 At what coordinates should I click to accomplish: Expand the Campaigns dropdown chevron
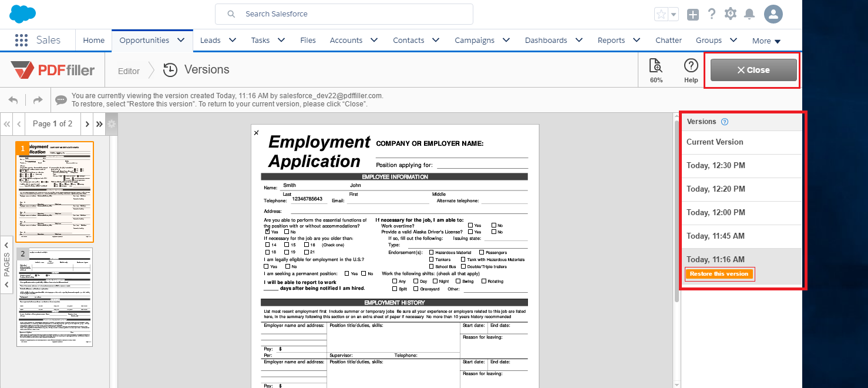point(506,40)
